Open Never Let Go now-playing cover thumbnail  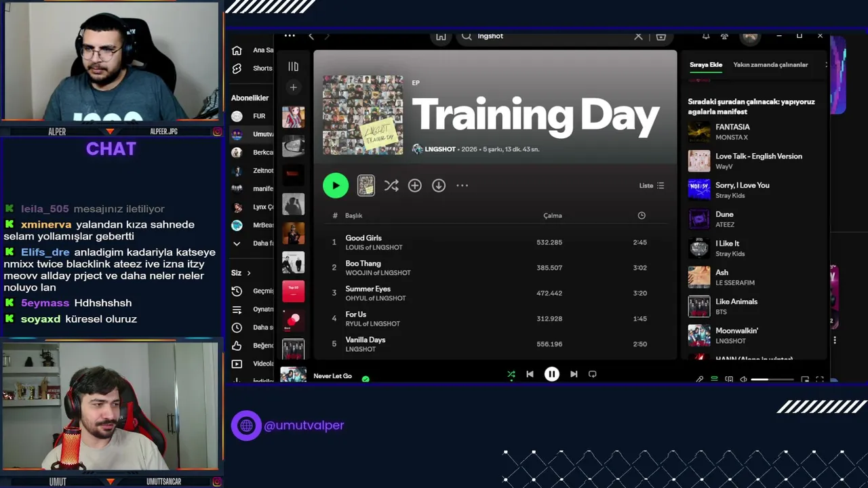coord(293,375)
